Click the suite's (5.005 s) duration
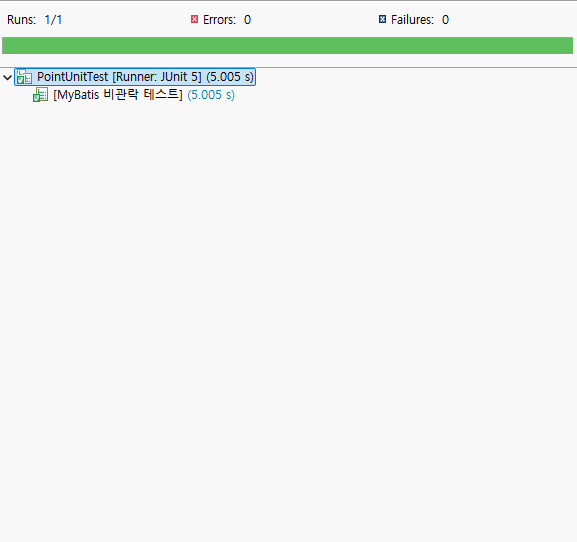The image size is (577, 542). pyautogui.click(x=230, y=77)
